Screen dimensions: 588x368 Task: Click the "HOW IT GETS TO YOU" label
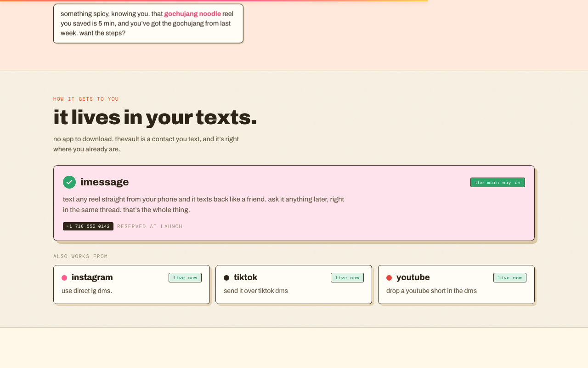click(86, 99)
